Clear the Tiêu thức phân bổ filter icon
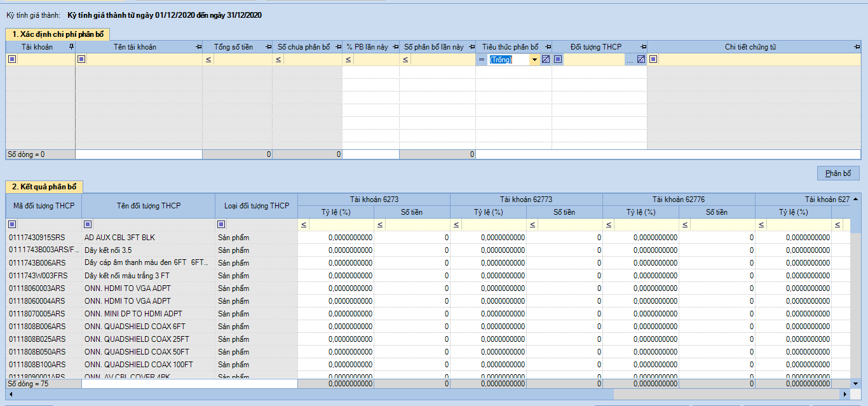This screenshot has width=868, height=406. pyautogui.click(x=545, y=59)
